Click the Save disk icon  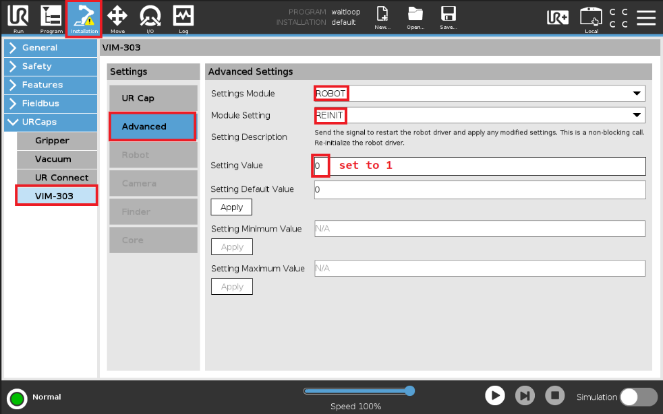[x=448, y=18]
